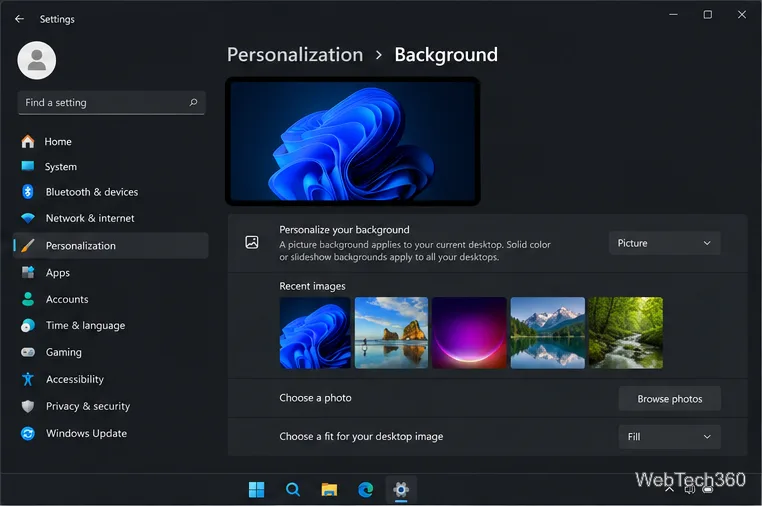762x506 pixels.
Task: Go back with the arrow icon
Action: click(x=19, y=19)
